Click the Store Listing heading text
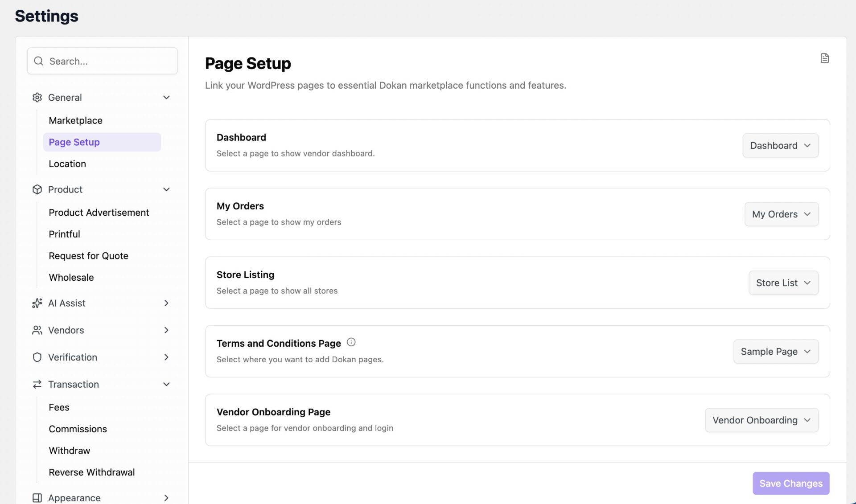The width and height of the screenshot is (856, 504). [245, 275]
